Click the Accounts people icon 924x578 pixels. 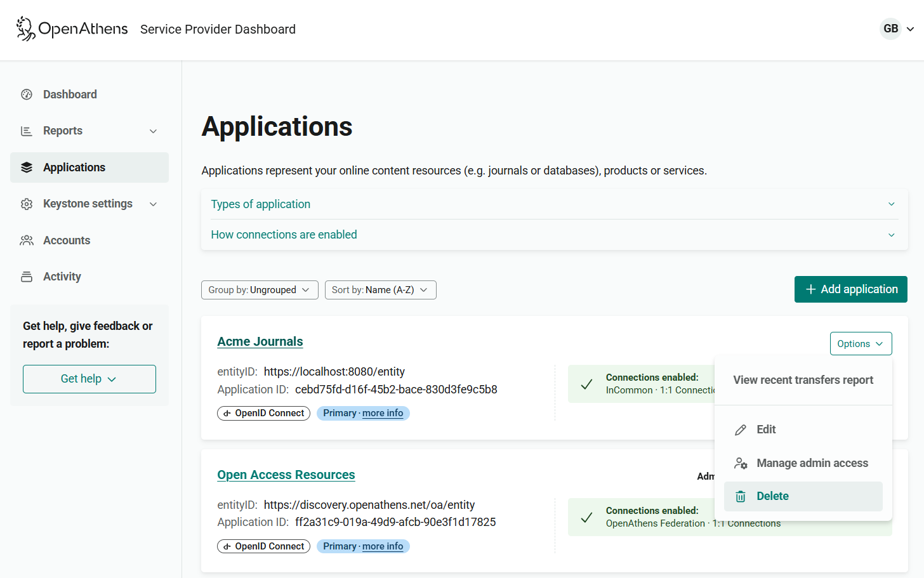pyautogui.click(x=27, y=240)
